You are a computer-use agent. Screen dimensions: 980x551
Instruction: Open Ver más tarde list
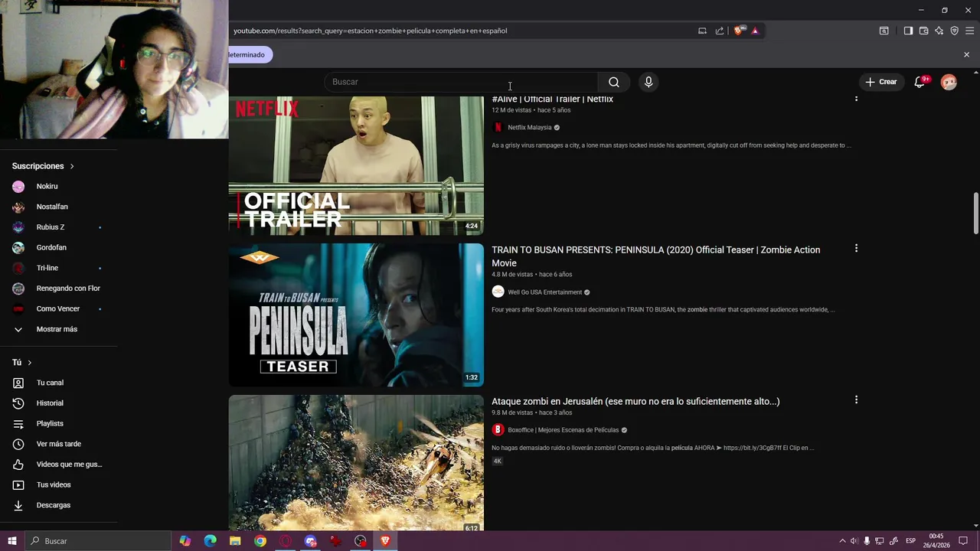(58, 444)
